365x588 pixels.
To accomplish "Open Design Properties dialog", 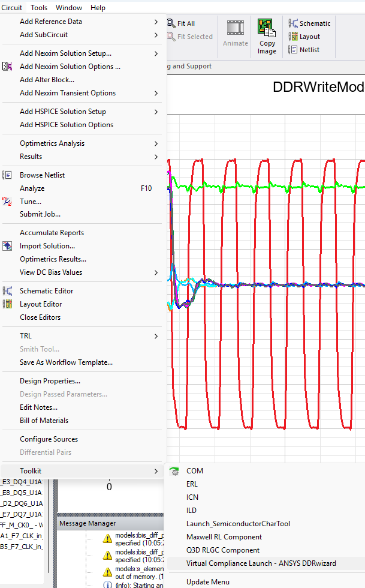I will [x=50, y=381].
